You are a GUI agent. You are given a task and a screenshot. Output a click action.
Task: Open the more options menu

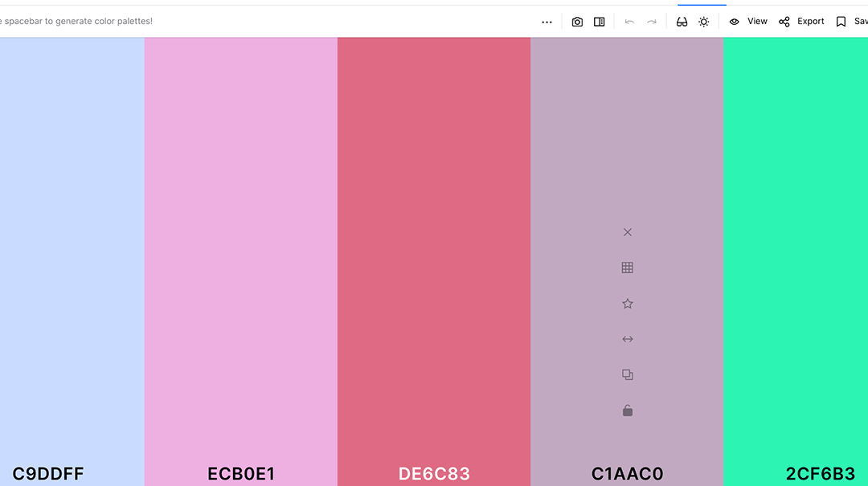click(x=547, y=21)
